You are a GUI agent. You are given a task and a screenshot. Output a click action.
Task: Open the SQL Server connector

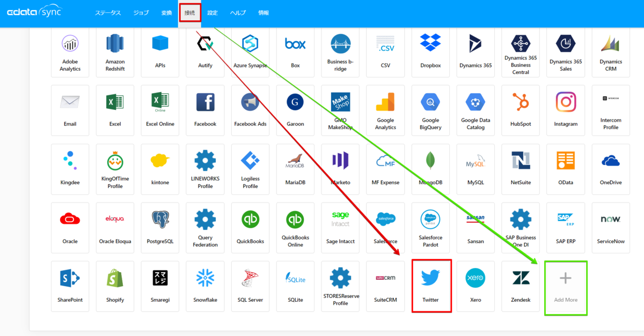(251, 286)
